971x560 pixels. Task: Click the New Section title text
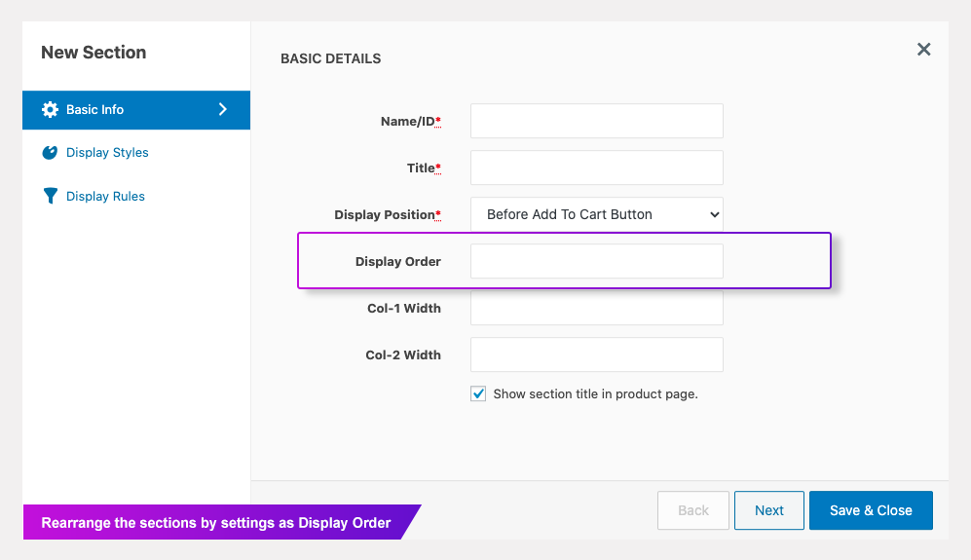coord(93,53)
